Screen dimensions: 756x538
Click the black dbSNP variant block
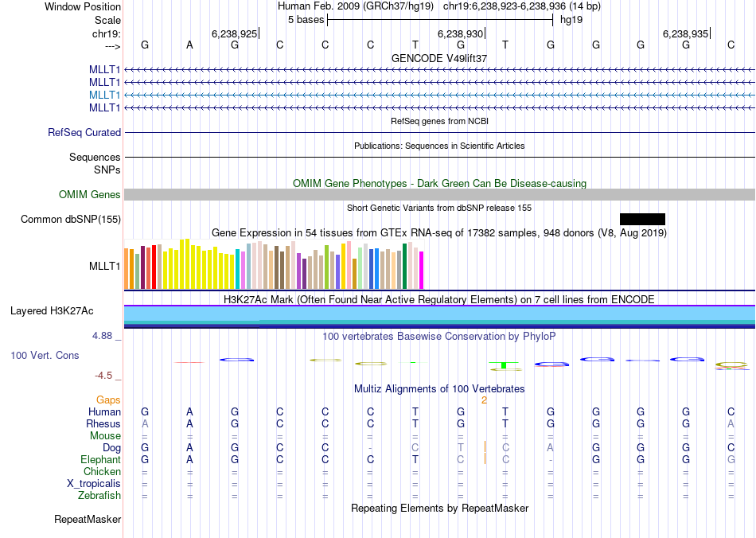point(642,219)
